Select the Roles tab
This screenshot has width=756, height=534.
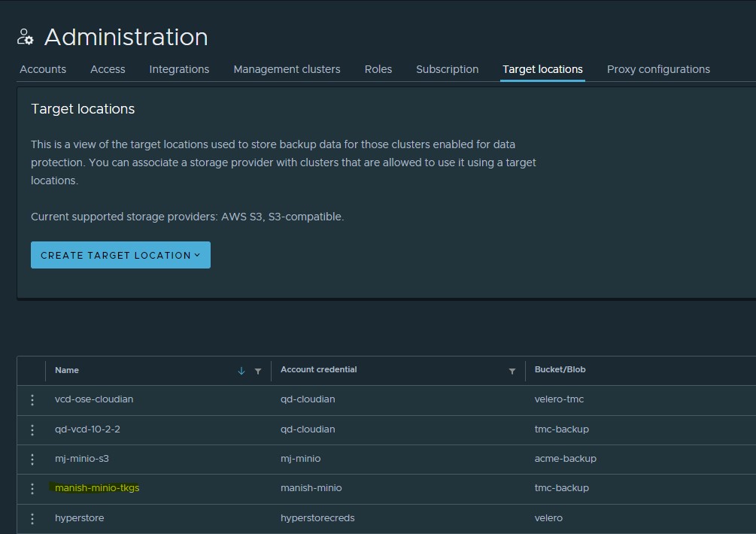click(378, 69)
